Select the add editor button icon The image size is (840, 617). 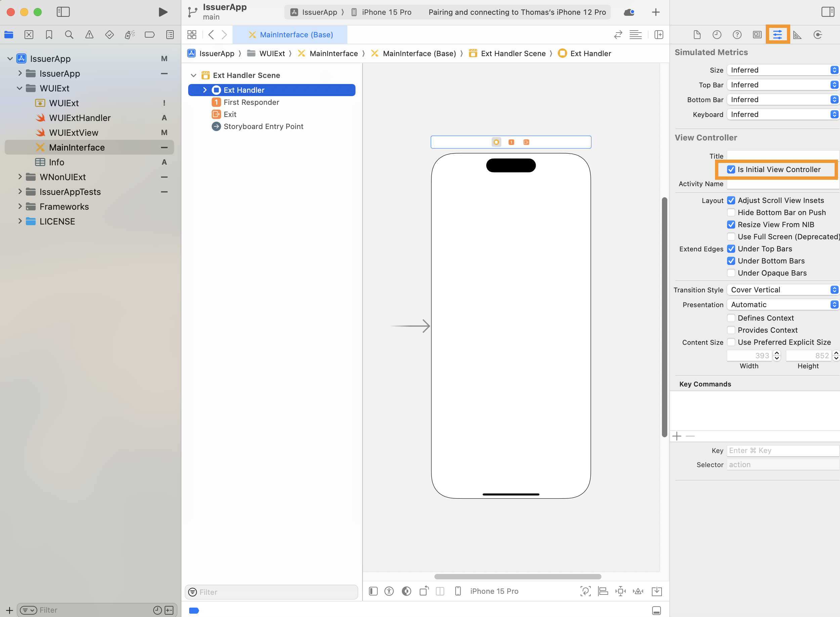(x=659, y=34)
